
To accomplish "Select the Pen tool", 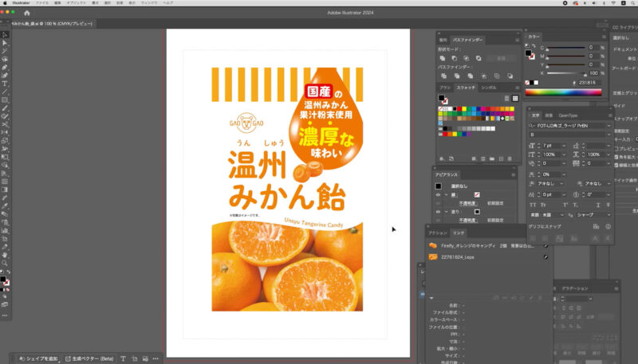I will (5, 68).
